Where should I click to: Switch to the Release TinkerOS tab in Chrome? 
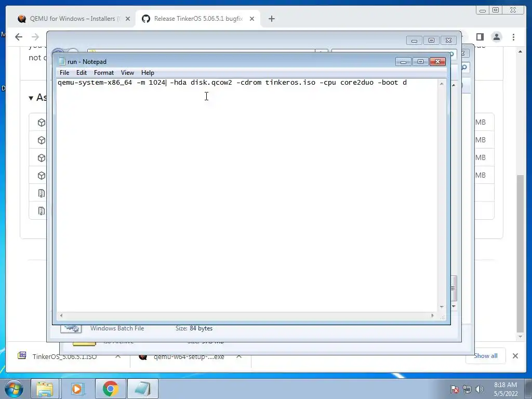click(x=198, y=19)
